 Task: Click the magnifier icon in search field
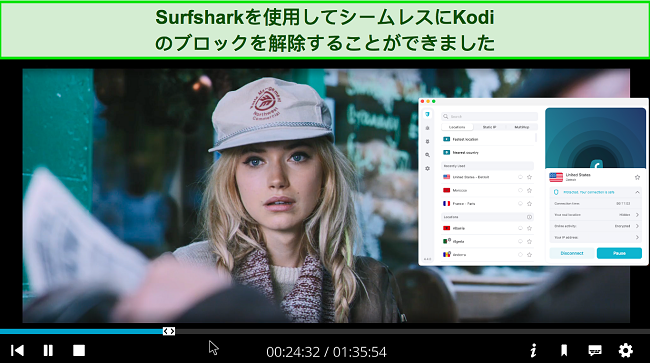pyautogui.click(x=446, y=116)
